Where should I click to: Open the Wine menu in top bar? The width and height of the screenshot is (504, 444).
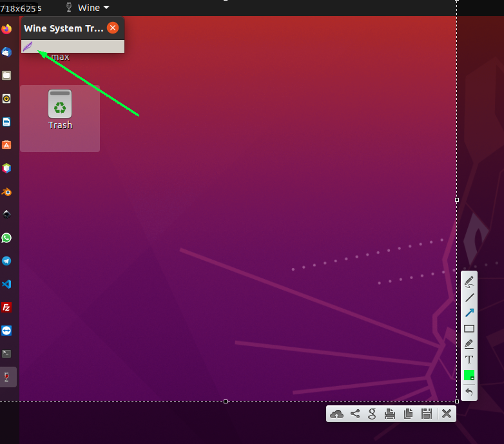pyautogui.click(x=88, y=8)
